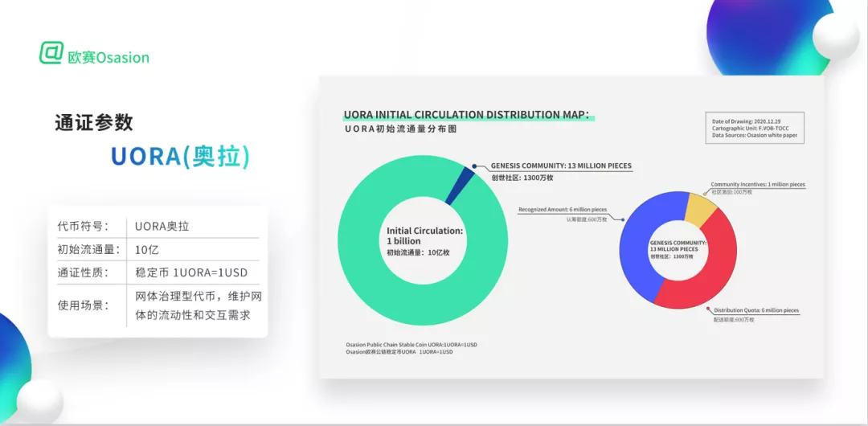Click the UORA初始流通量分布图 subtitle
This screenshot has height=426, width=868.
click(x=400, y=129)
